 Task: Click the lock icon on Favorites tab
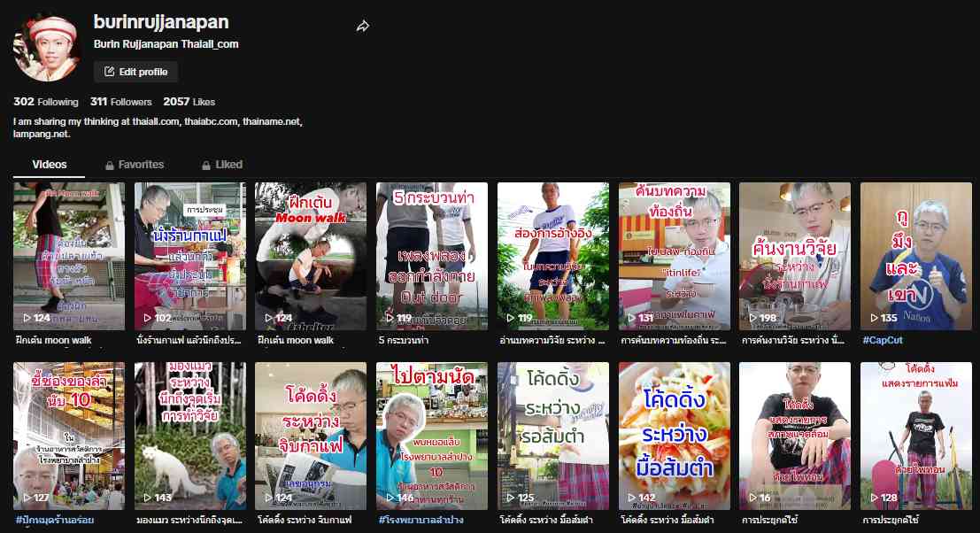tap(109, 166)
